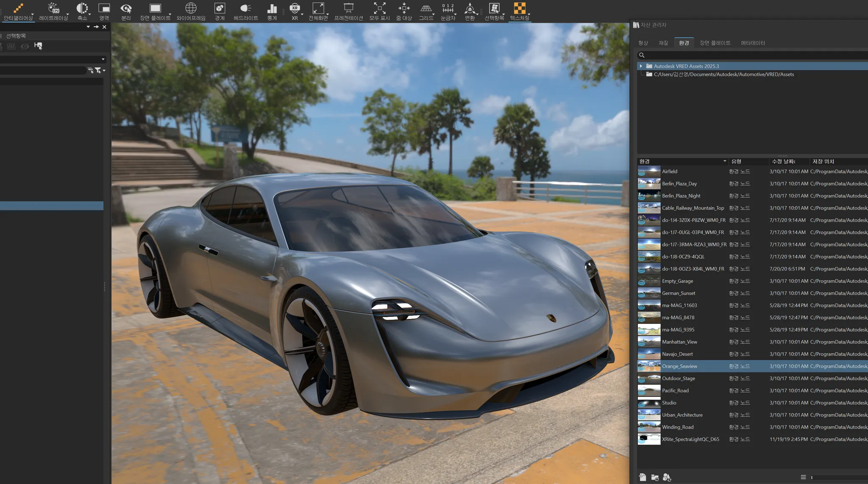This screenshot has width=868, height=484.
Task: Click the reload assets folder icon
Action: tap(655, 477)
